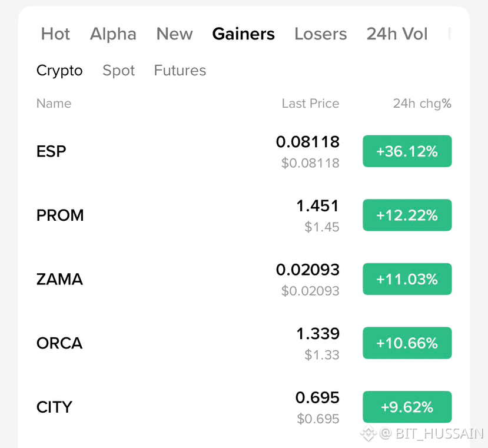Viewport: 488px width, 448px height.
Task: Open the CITY coin row
Action: tap(244, 407)
